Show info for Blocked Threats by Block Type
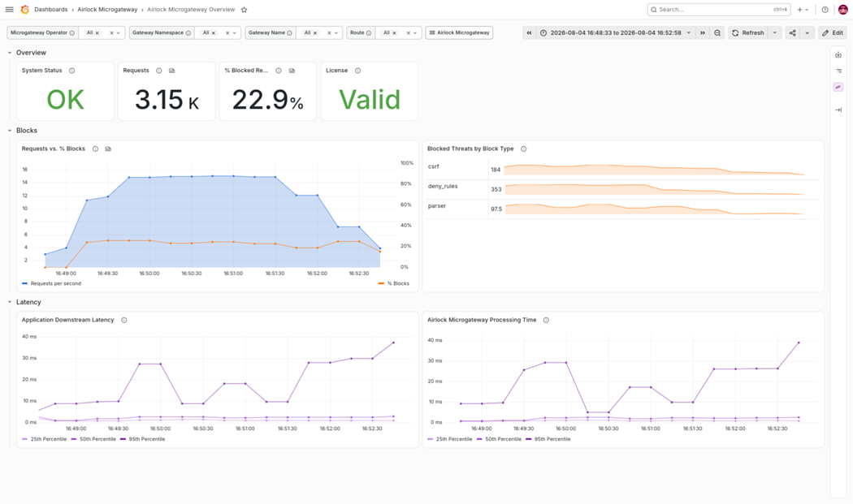The height and width of the screenshot is (504, 853). [524, 149]
